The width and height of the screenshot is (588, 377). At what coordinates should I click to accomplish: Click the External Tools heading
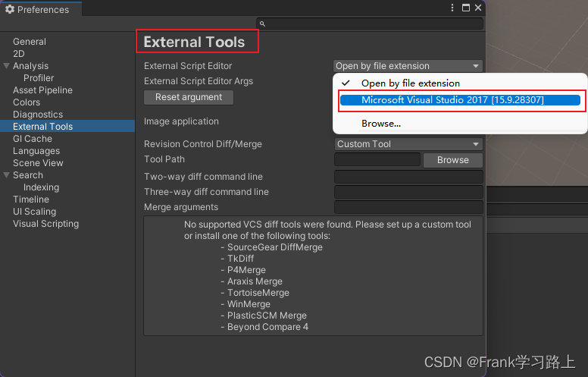click(x=194, y=42)
